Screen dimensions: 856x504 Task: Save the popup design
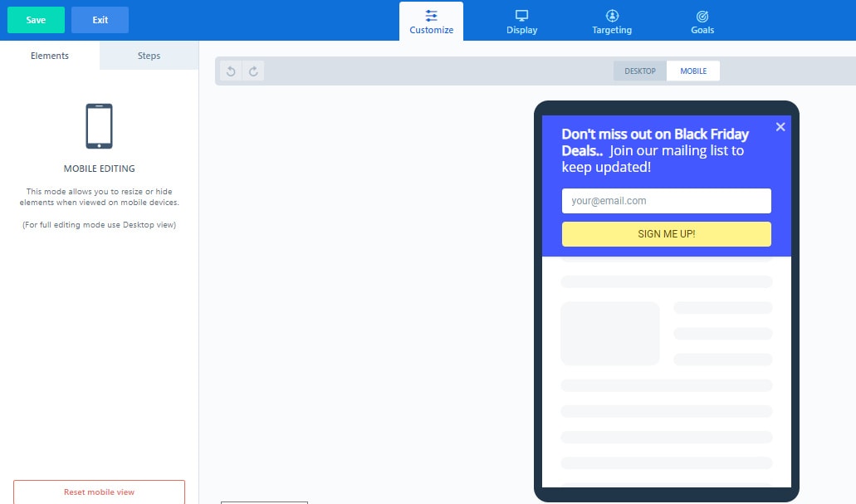click(x=36, y=19)
